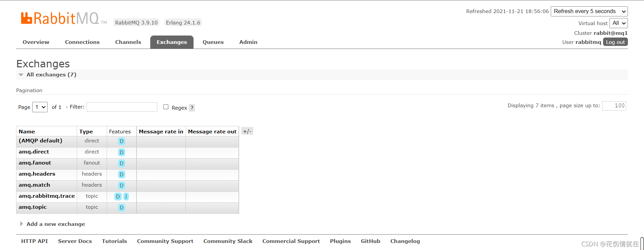The width and height of the screenshot is (644, 250).
Task: Open the Commercial Support link
Action: tap(291, 241)
